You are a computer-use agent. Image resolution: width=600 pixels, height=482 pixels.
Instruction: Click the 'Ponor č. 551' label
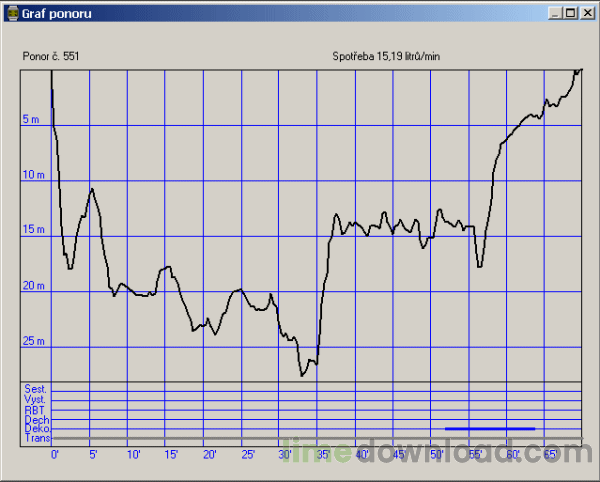pyautogui.click(x=51, y=56)
